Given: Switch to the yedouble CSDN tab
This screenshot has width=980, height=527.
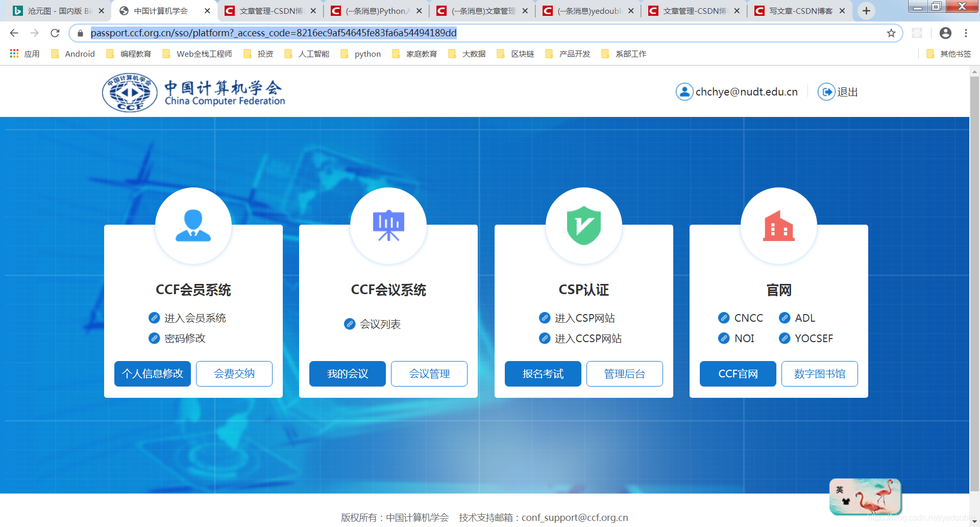Looking at the screenshot, I should (x=589, y=11).
